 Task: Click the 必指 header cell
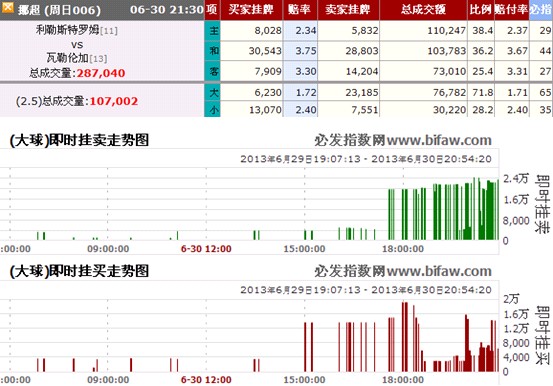(541, 10)
